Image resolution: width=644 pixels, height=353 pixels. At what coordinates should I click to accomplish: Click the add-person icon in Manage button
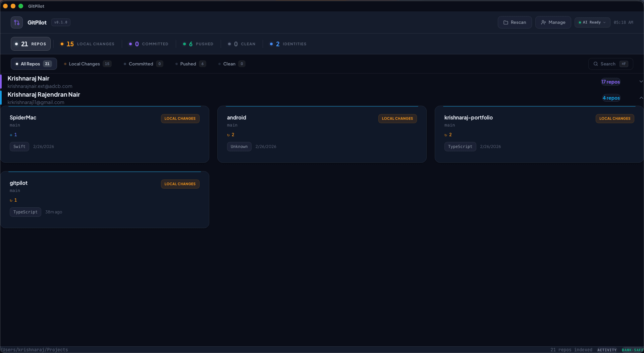coord(543,22)
